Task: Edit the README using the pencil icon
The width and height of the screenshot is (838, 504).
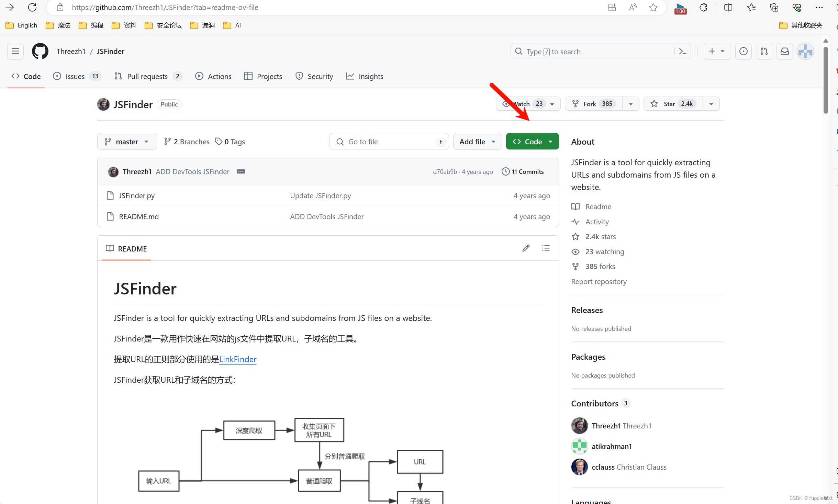Action: point(526,248)
